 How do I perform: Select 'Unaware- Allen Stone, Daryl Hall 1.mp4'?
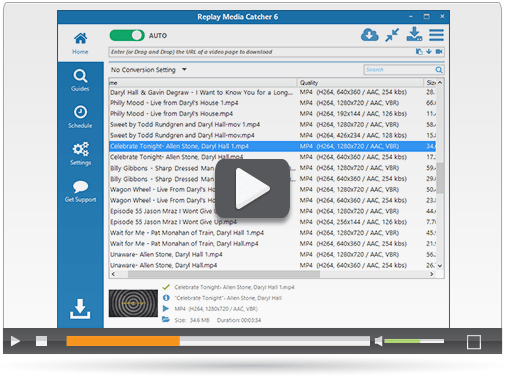pyautogui.click(x=272, y=255)
